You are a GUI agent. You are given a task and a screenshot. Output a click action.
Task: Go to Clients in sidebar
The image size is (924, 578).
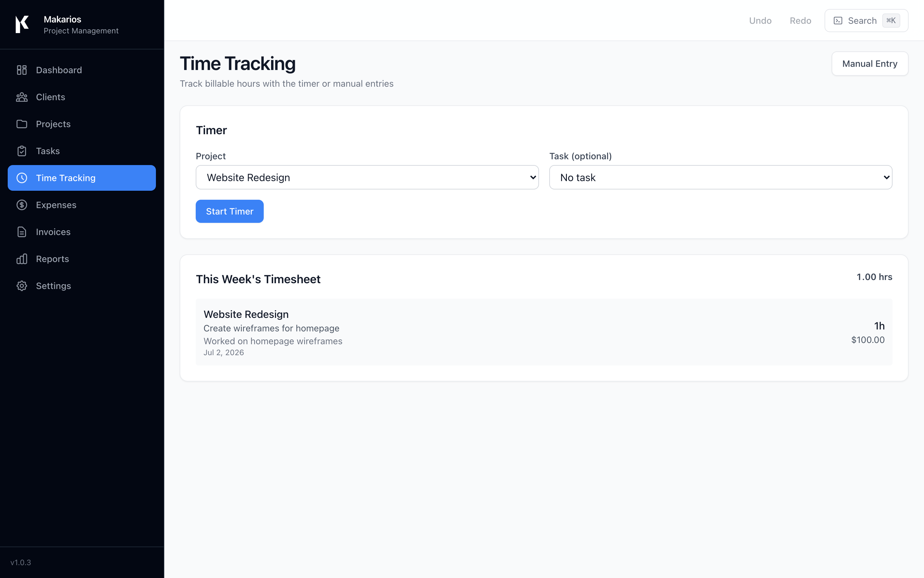pos(82,97)
